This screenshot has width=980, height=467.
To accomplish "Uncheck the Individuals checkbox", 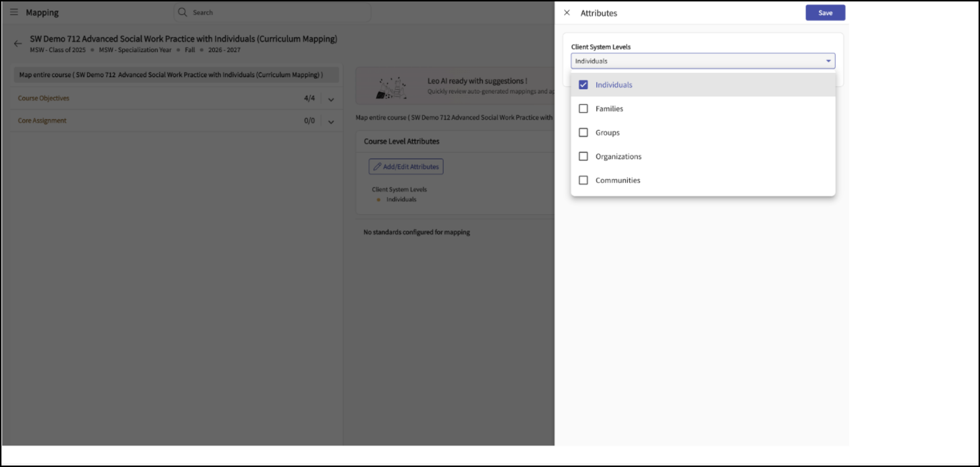I will (583, 85).
